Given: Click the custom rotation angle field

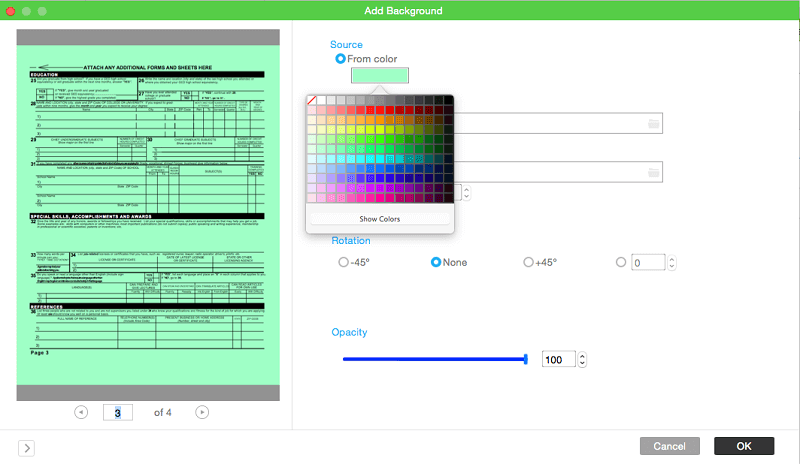Looking at the screenshot, I should click(x=648, y=262).
